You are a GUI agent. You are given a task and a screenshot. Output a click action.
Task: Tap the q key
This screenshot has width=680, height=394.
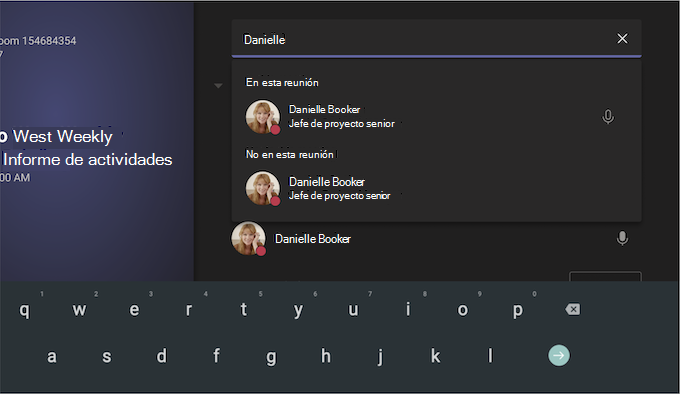coord(25,310)
